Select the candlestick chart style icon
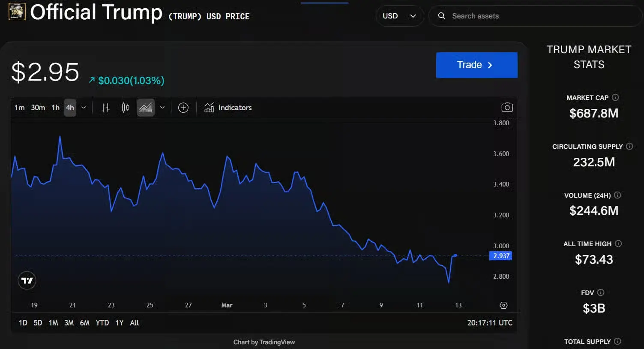 point(126,108)
